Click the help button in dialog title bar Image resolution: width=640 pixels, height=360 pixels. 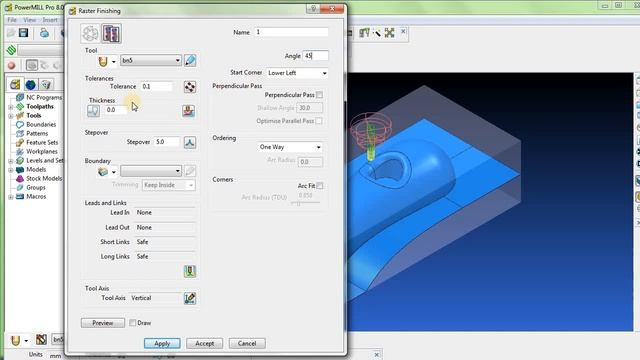[x=313, y=9]
